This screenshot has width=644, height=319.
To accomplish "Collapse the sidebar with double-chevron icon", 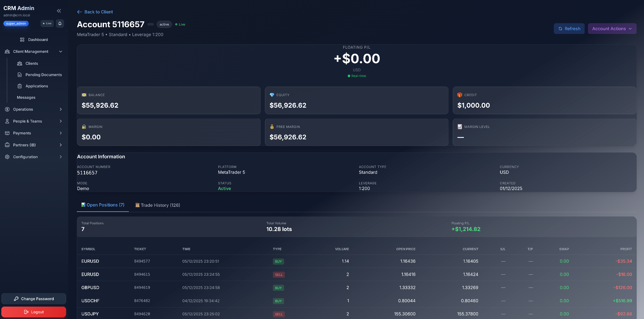I will coord(59,11).
